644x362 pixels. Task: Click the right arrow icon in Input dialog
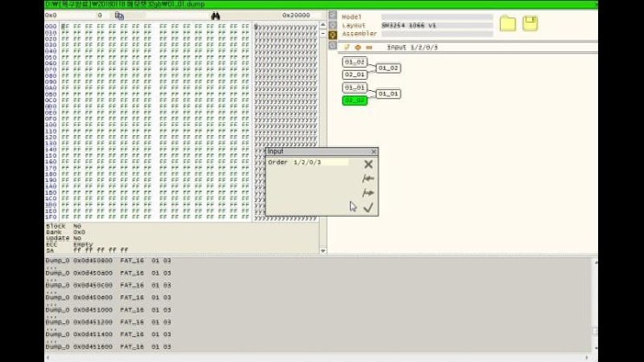pos(368,193)
